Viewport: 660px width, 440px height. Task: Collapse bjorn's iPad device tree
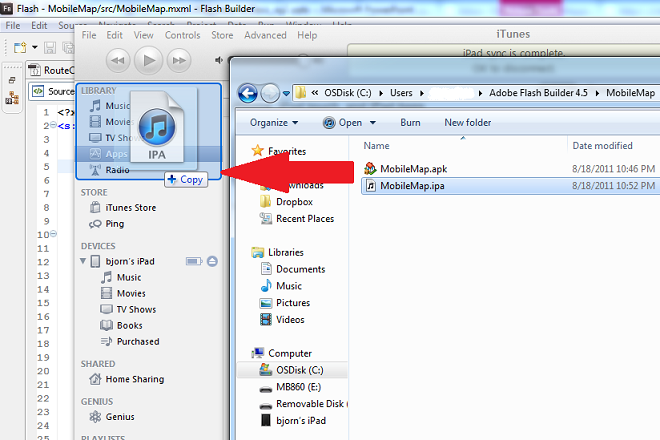[x=83, y=261]
